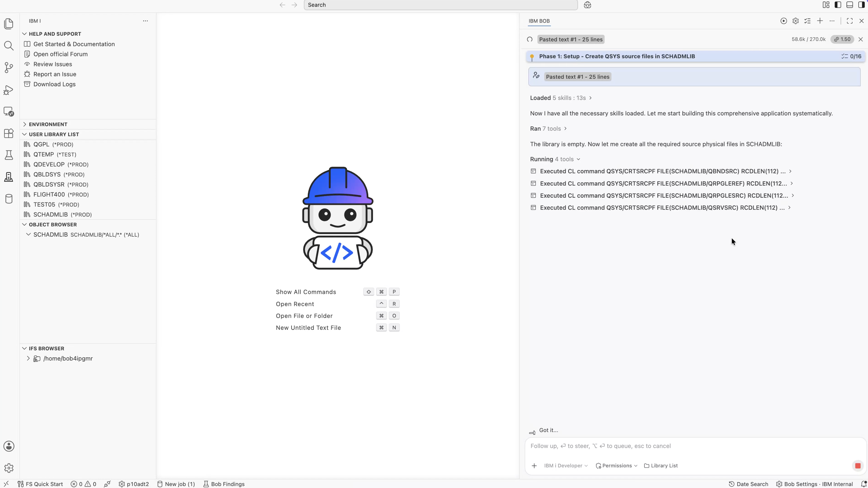Toggle the primary side bar
This screenshot has width=868, height=488.
pyautogui.click(x=838, y=5)
